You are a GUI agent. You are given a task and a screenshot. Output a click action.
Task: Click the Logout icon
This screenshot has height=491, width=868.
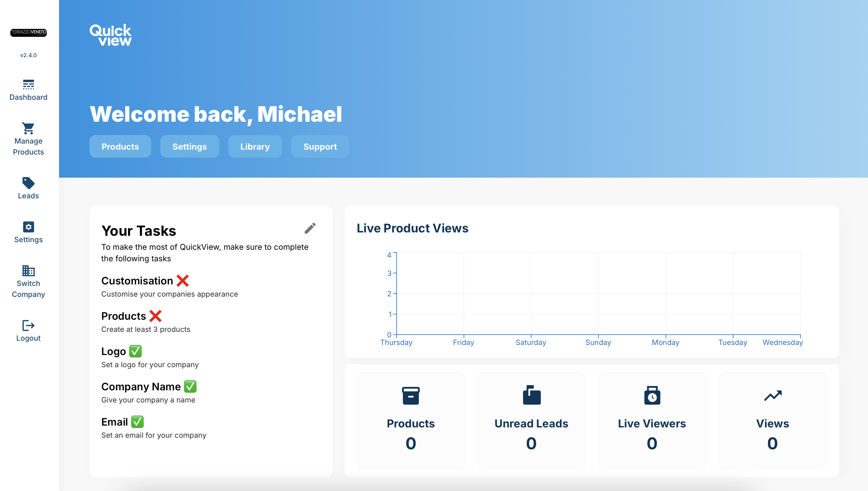click(28, 326)
